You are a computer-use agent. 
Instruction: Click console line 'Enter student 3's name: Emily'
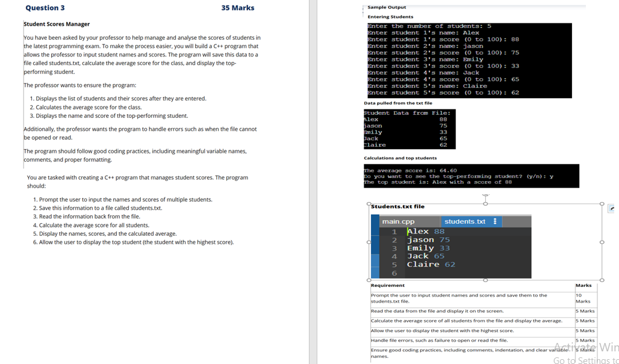(x=425, y=60)
